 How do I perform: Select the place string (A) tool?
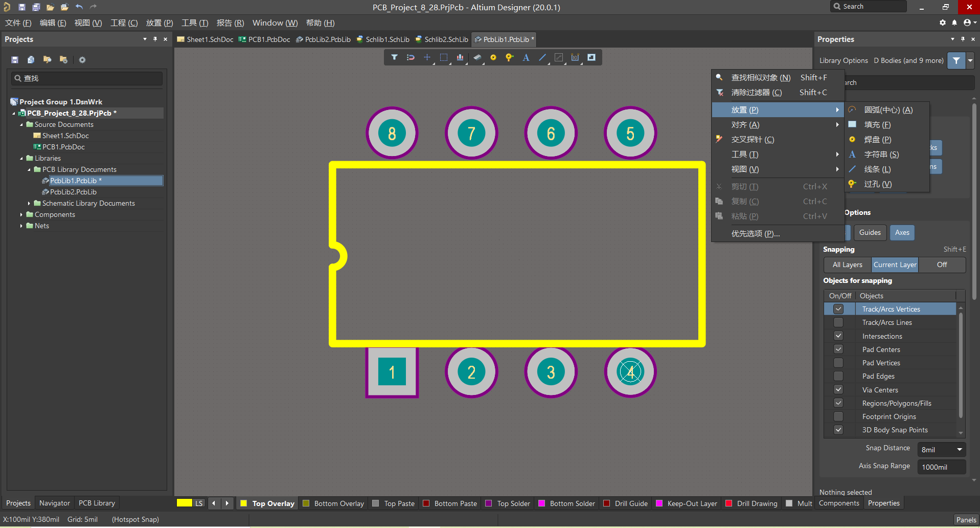526,57
